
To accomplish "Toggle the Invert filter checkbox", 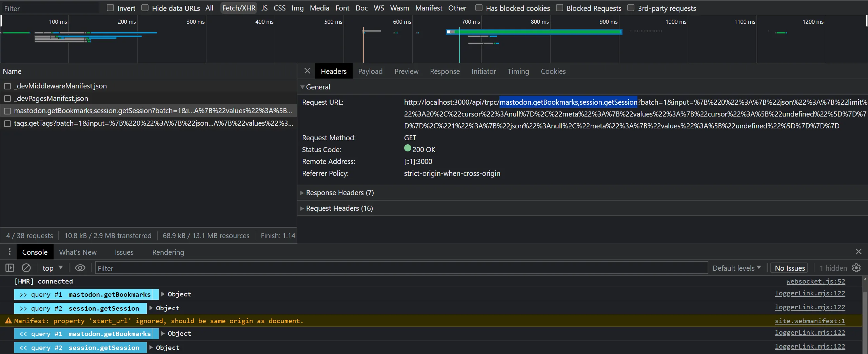I will (x=110, y=8).
